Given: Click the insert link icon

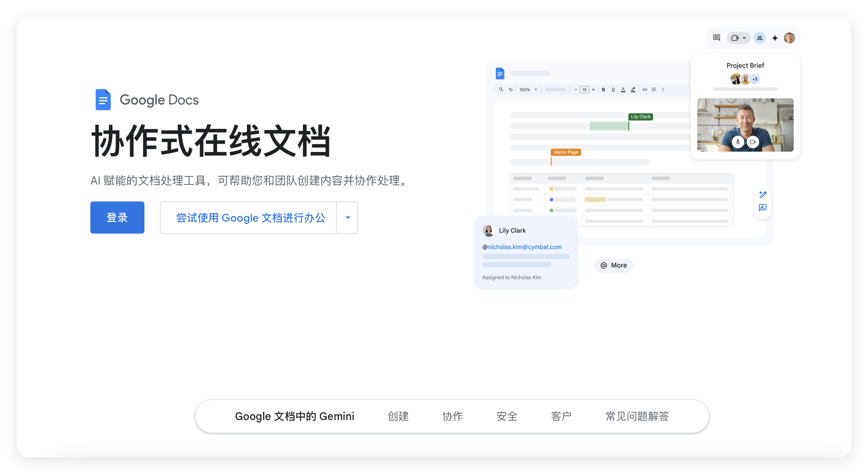Looking at the screenshot, I should pyautogui.click(x=645, y=90).
